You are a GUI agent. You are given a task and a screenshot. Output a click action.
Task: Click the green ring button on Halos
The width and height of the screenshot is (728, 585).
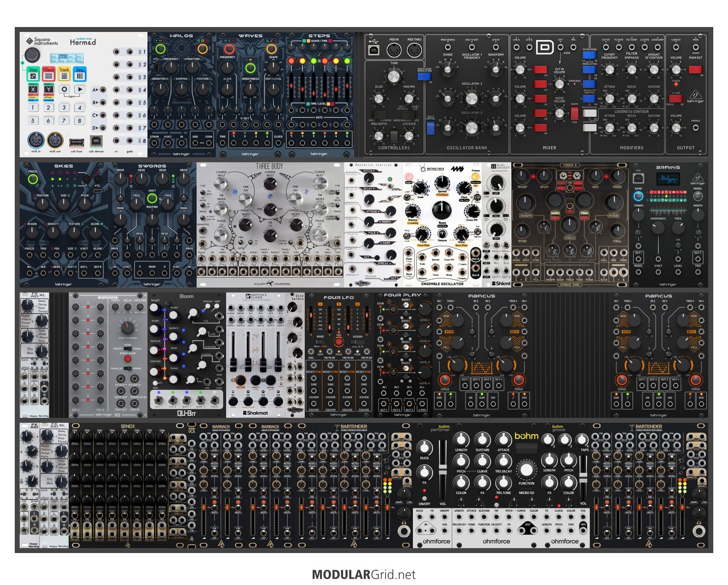(160, 49)
